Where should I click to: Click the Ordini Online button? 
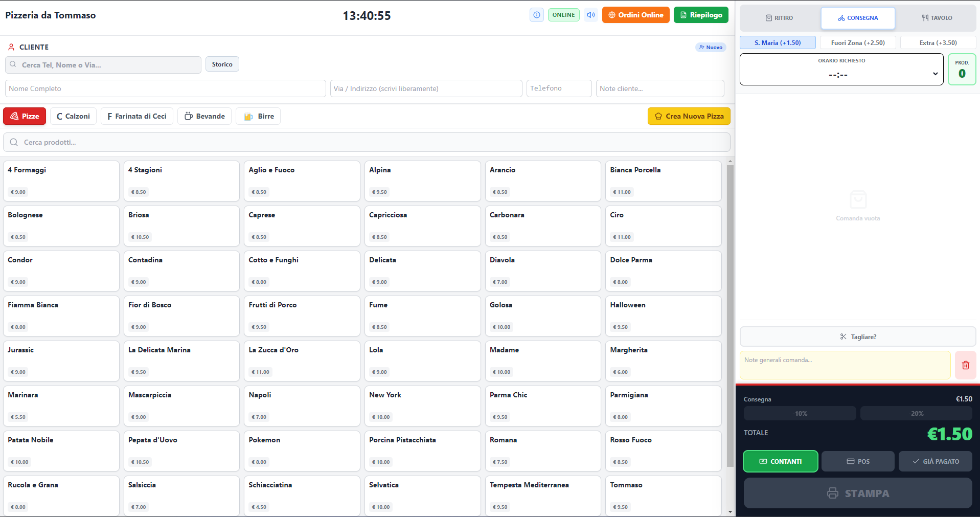(x=635, y=15)
